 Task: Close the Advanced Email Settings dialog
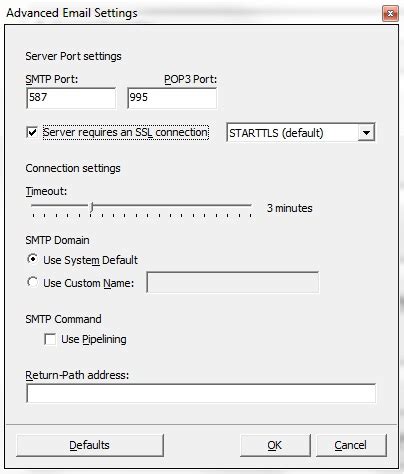[390, 13]
